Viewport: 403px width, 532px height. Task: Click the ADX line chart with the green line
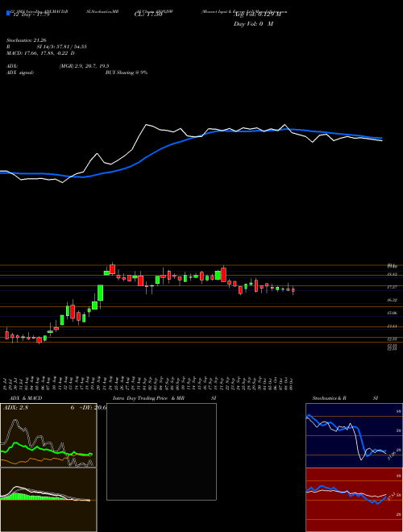[48, 435]
